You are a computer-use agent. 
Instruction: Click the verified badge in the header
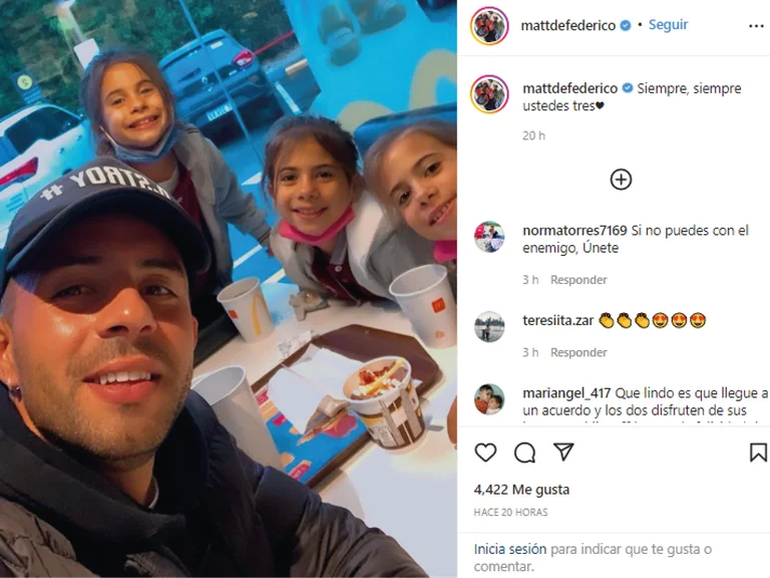626,26
